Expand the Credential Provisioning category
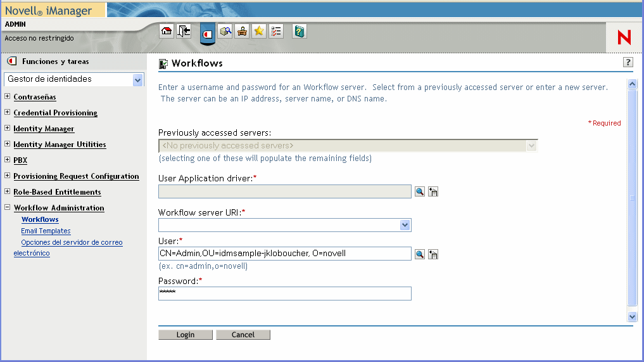The width and height of the screenshot is (644, 362). [8, 112]
